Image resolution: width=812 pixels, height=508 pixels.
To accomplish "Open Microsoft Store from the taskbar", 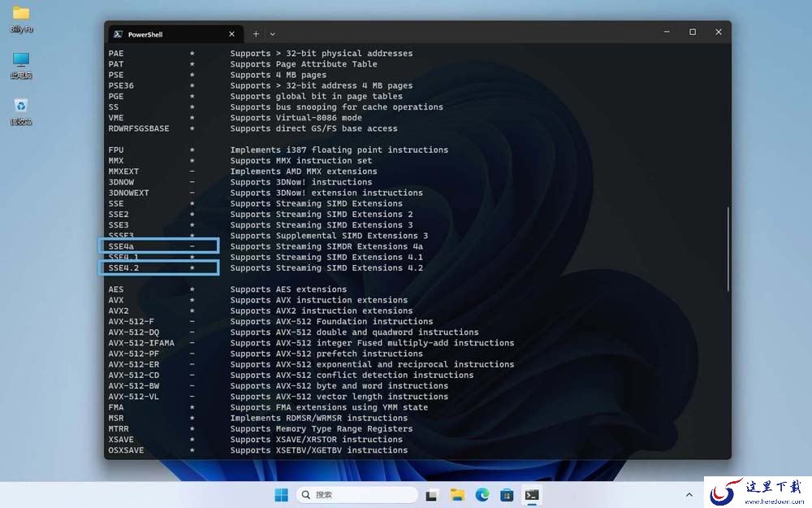I will (507, 495).
